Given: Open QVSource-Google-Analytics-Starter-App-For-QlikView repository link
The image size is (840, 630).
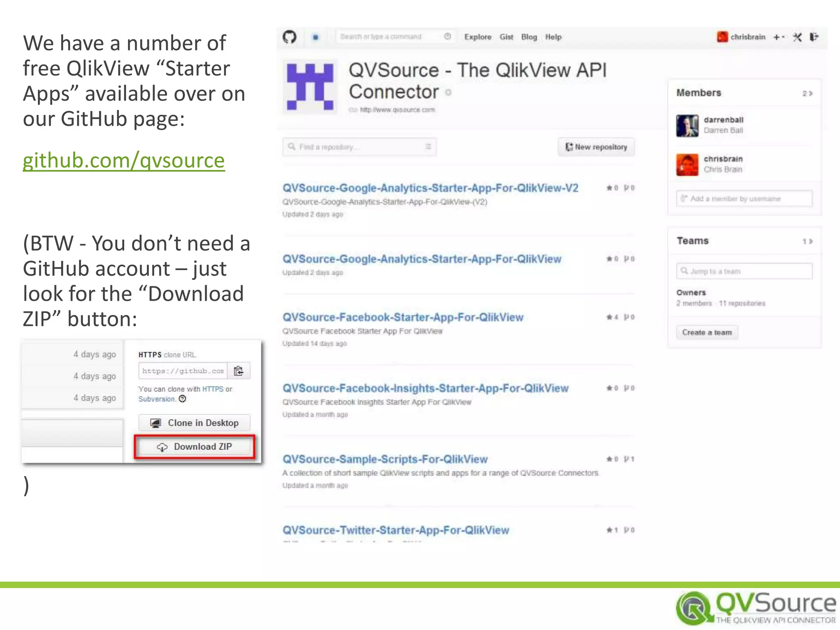Looking at the screenshot, I should tap(422, 259).
